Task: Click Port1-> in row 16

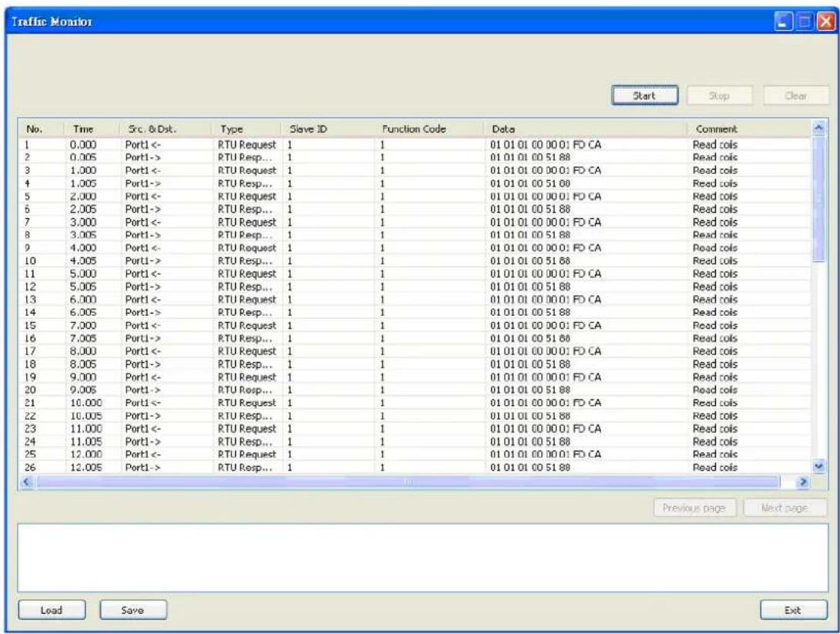Action: pyautogui.click(x=143, y=338)
